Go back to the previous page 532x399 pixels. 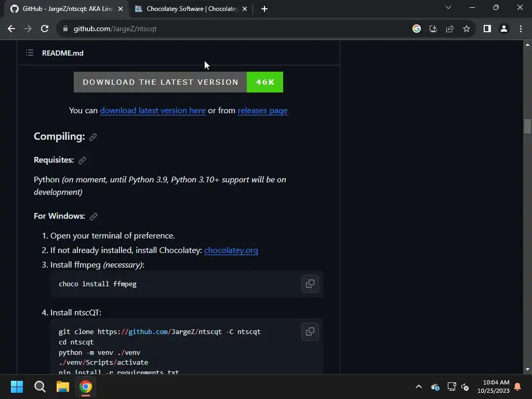click(11, 29)
